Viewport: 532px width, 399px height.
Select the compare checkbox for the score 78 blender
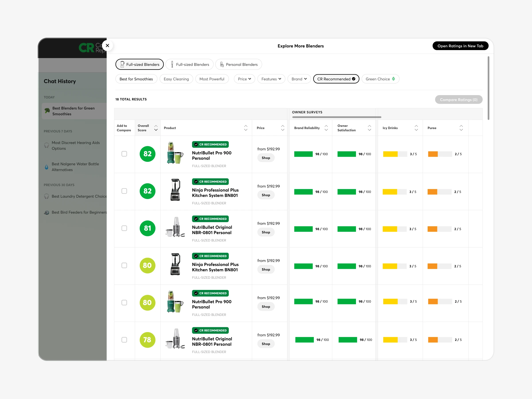[124, 340]
